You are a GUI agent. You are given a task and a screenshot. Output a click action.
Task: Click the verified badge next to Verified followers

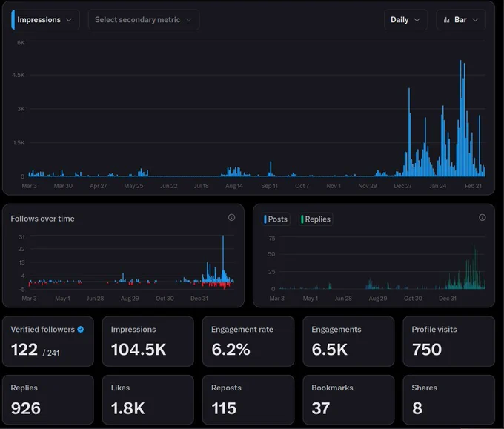tap(81, 330)
